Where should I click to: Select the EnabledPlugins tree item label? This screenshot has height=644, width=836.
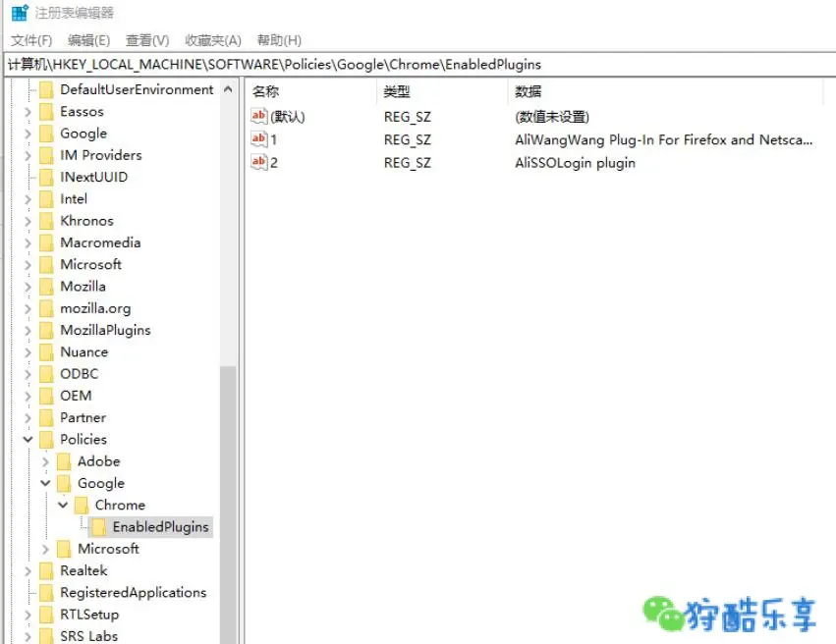(x=160, y=527)
